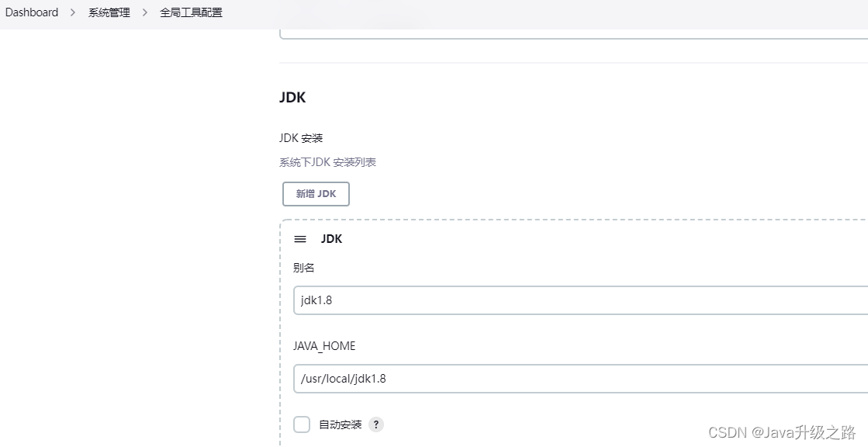The height and width of the screenshot is (447, 868).
Task: Expand the chevron after Dashboard breadcrumb
Action: (72, 12)
